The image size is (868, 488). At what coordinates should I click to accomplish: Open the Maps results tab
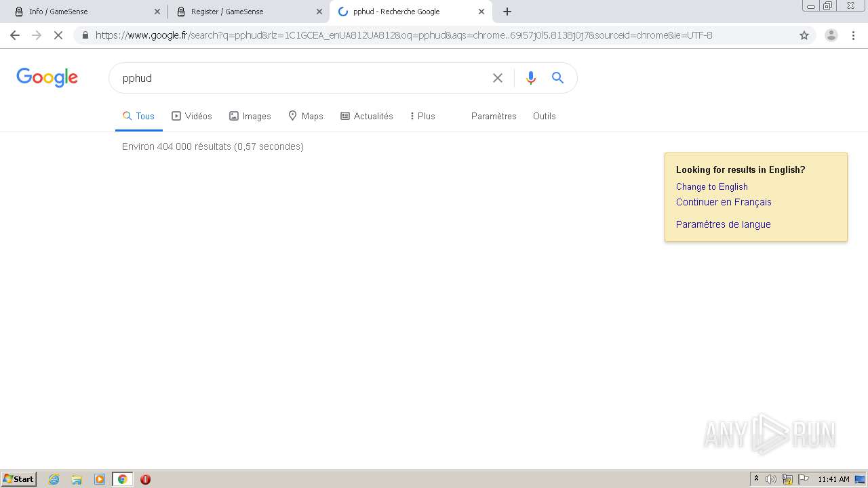(306, 116)
